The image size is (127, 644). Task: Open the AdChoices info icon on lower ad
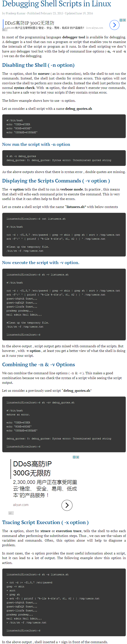[x=74, y=457]
